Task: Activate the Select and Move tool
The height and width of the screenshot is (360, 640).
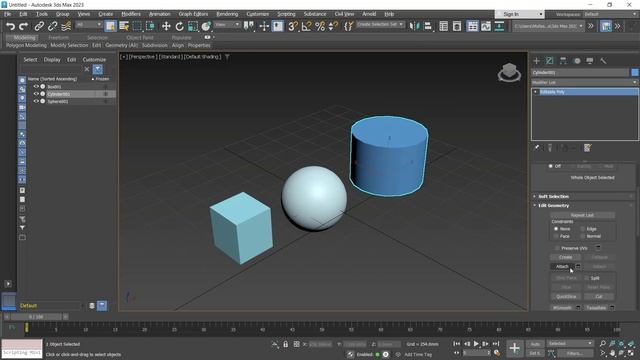Action: pyautogui.click(x=166, y=27)
